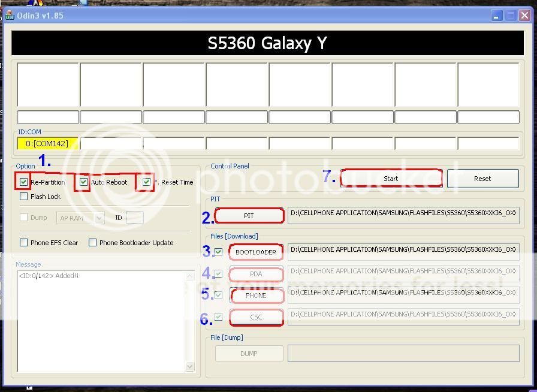
Task: Click the CSC file path field
Action: click(403, 316)
